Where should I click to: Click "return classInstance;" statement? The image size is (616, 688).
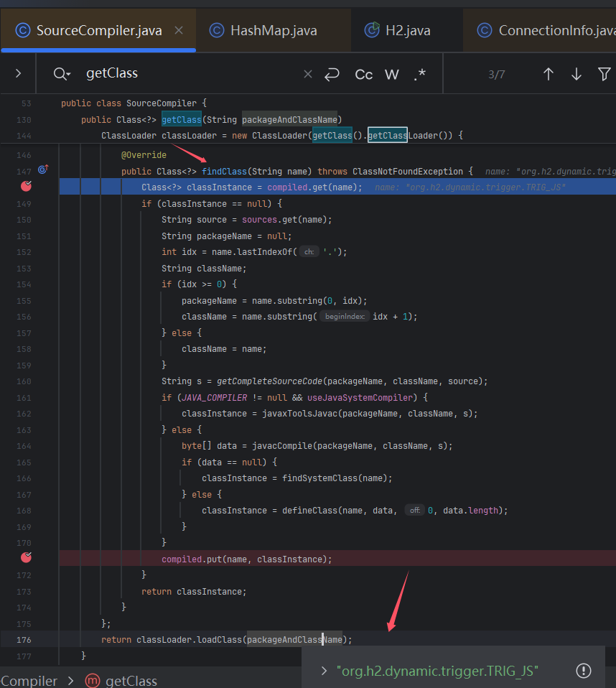pos(194,592)
